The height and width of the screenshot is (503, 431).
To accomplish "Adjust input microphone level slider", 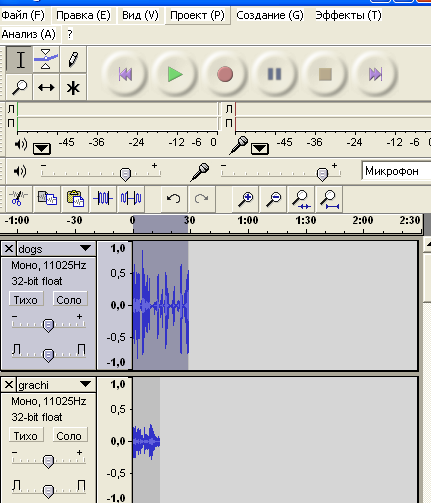I will pyautogui.click(x=281, y=173).
